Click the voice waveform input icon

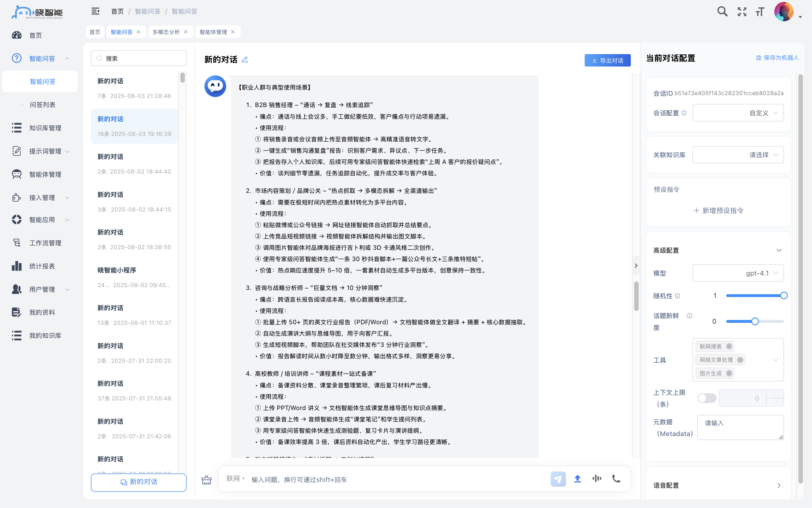(597, 479)
